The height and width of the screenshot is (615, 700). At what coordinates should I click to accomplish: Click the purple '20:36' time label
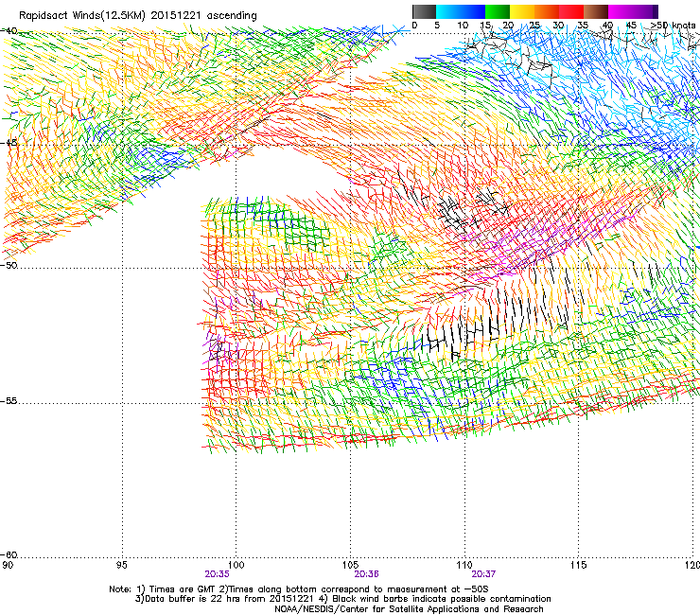[366, 574]
